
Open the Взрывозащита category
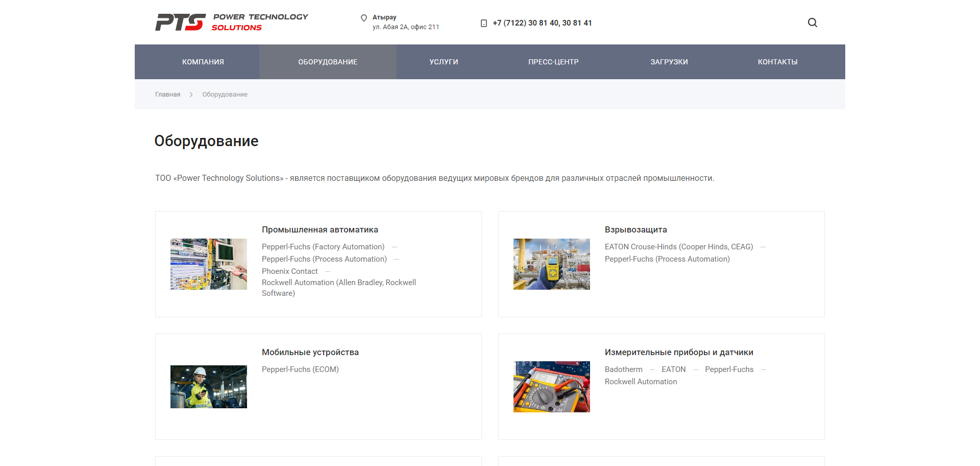pyautogui.click(x=636, y=230)
